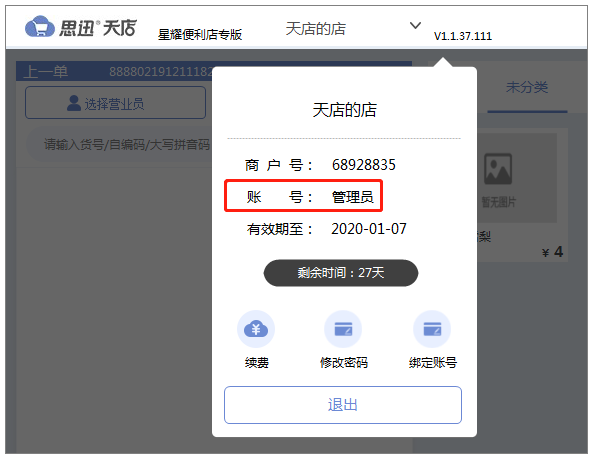604x467 pixels.
Task: Click the 退出 logout button
Action: (x=342, y=405)
